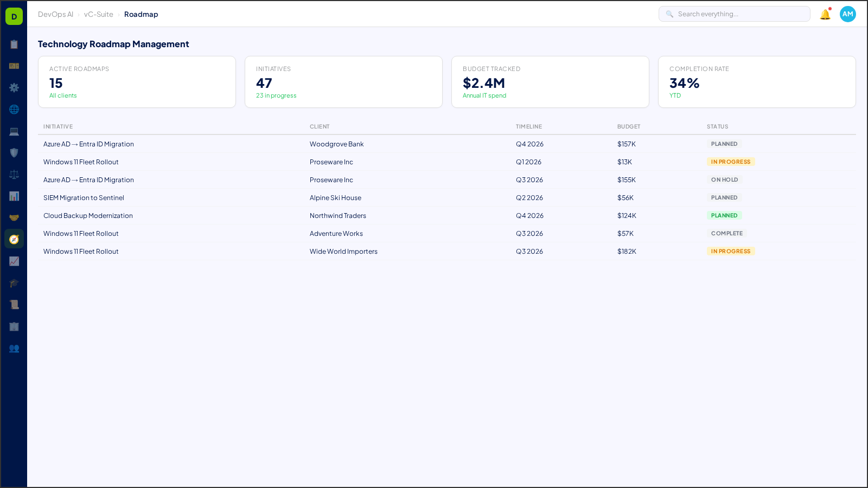This screenshot has height=488, width=868.
Task: Open the clipboard tasks section in sidebar
Action: pyautogui.click(x=14, y=44)
